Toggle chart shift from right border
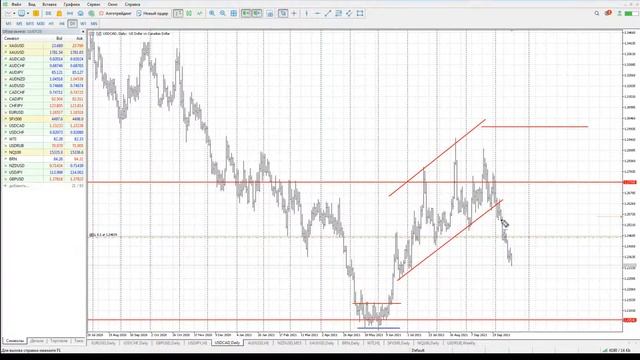 (x=257, y=13)
